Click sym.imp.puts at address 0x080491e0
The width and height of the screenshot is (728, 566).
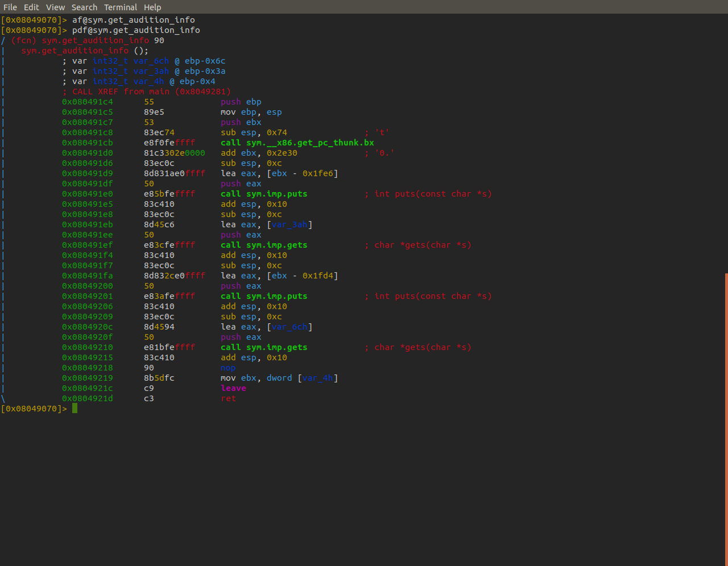pyautogui.click(x=277, y=194)
